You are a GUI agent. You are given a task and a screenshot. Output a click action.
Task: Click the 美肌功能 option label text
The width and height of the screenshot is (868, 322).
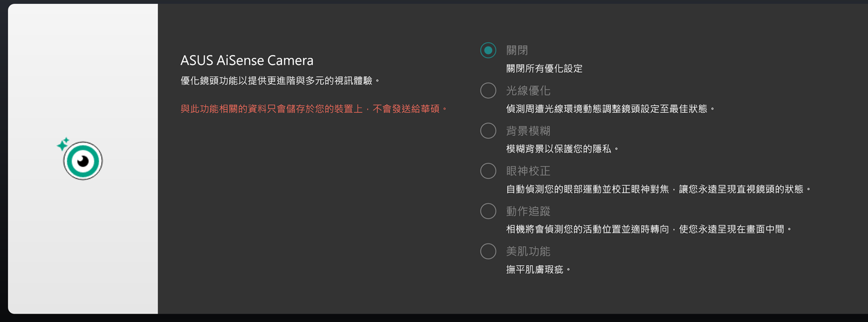pos(528,251)
